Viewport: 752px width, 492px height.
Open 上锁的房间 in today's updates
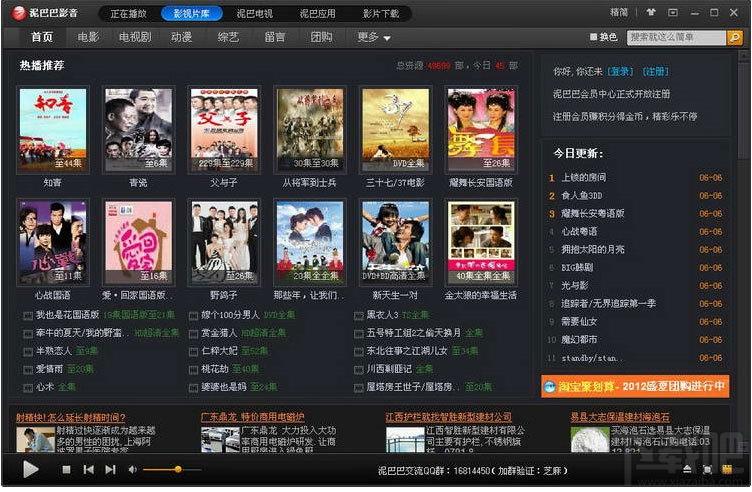[x=584, y=177]
